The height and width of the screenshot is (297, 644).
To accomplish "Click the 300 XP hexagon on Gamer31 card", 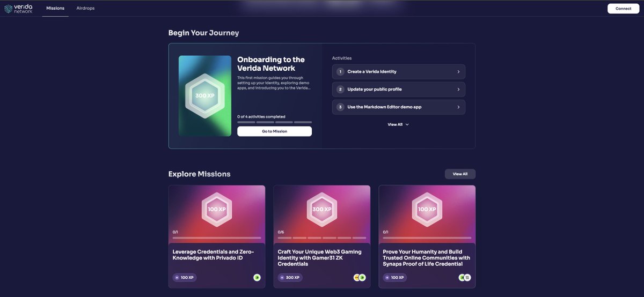I will 322,209.
